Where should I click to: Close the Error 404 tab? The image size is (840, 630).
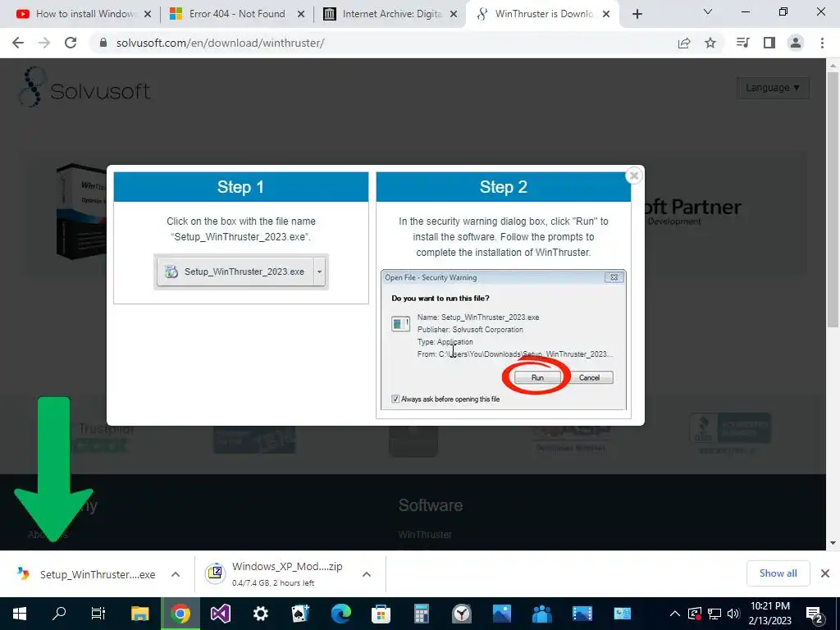pos(301,15)
